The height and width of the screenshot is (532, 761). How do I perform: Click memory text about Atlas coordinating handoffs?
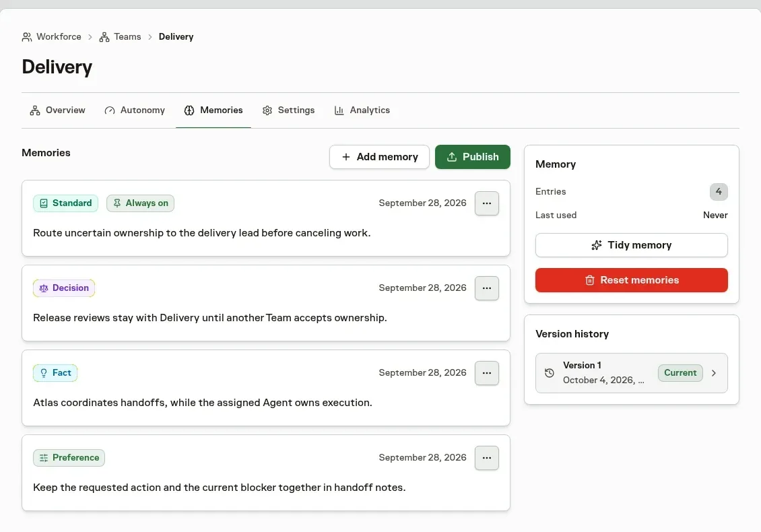(x=203, y=403)
